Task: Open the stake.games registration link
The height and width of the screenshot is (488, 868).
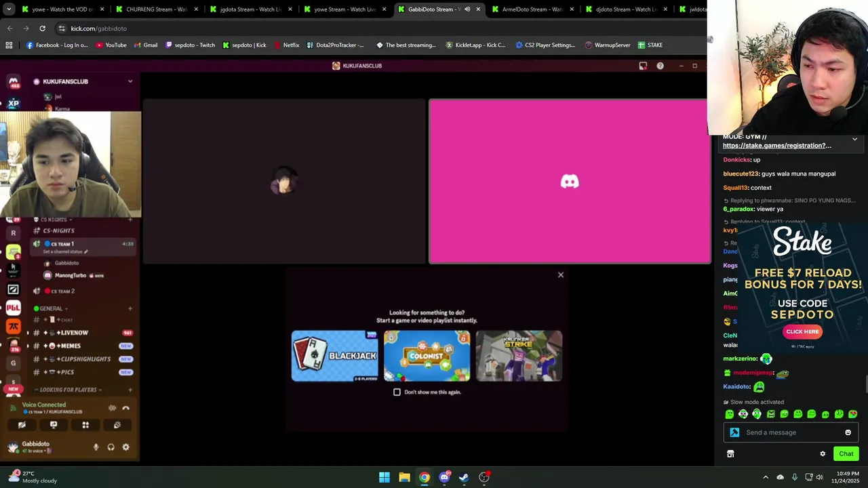Action: click(x=776, y=146)
